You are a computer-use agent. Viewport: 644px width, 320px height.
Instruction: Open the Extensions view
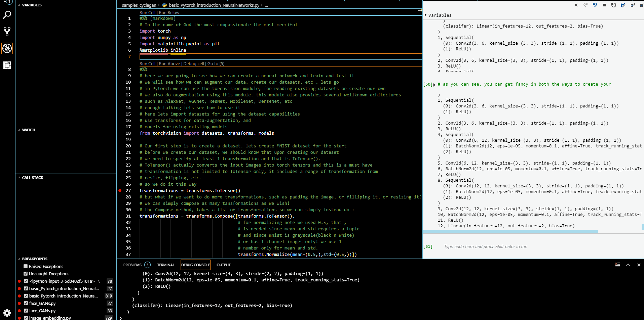click(7, 65)
